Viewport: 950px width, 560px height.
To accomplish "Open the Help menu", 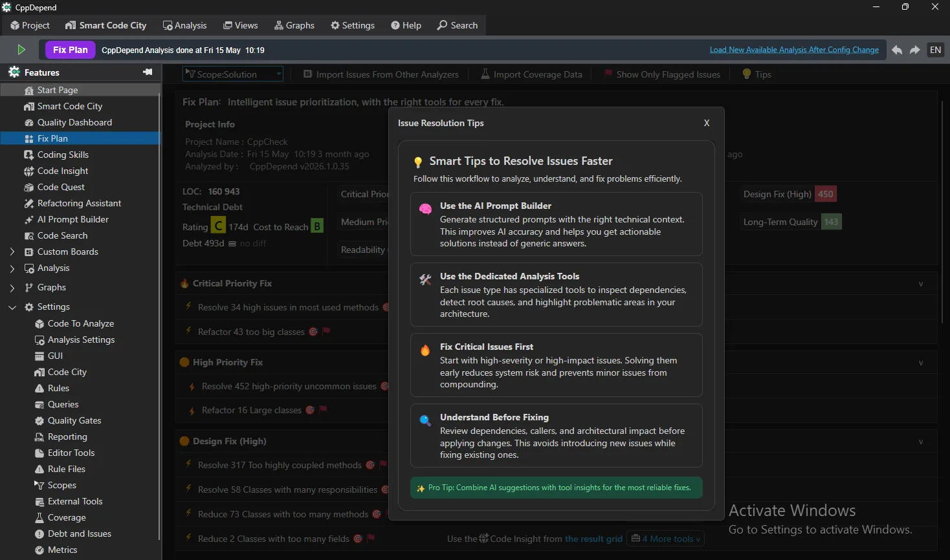I will [x=406, y=25].
